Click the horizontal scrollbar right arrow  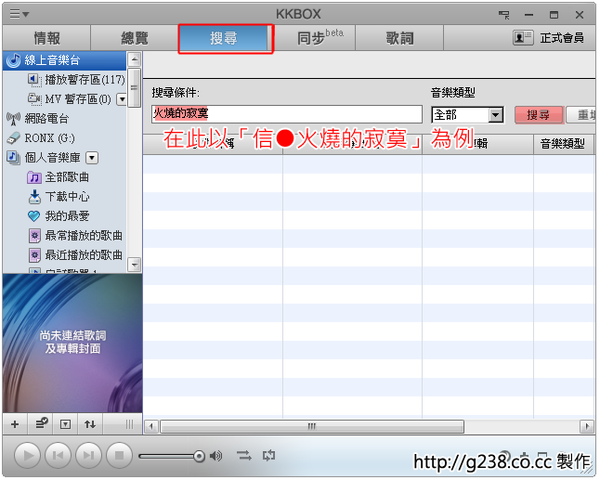tap(587, 426)
